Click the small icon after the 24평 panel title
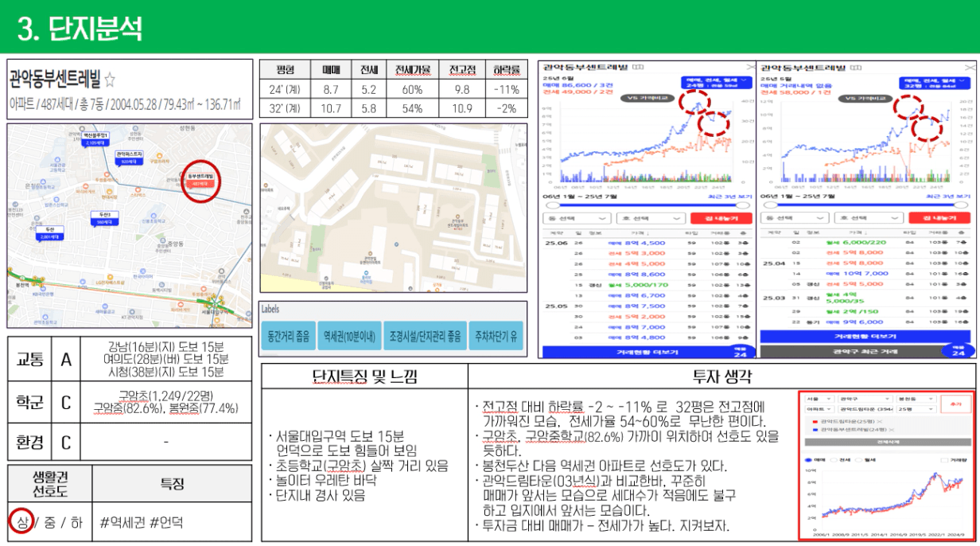The image size is (980, 546). pos(637,68)
